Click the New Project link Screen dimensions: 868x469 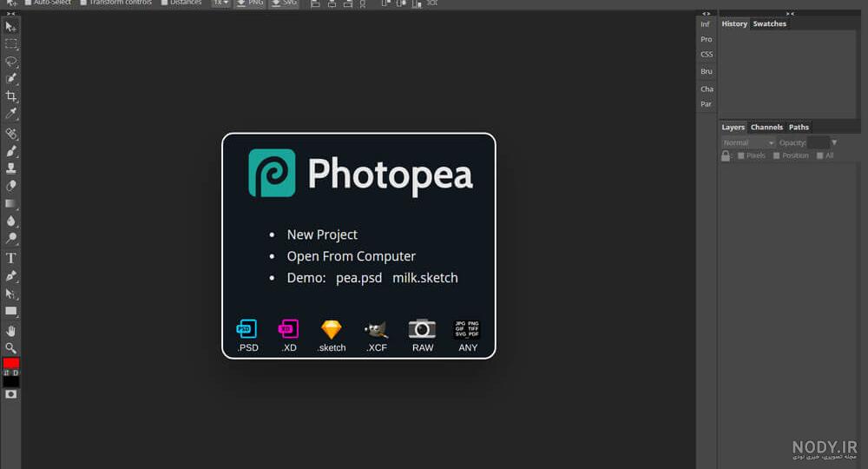322,234
